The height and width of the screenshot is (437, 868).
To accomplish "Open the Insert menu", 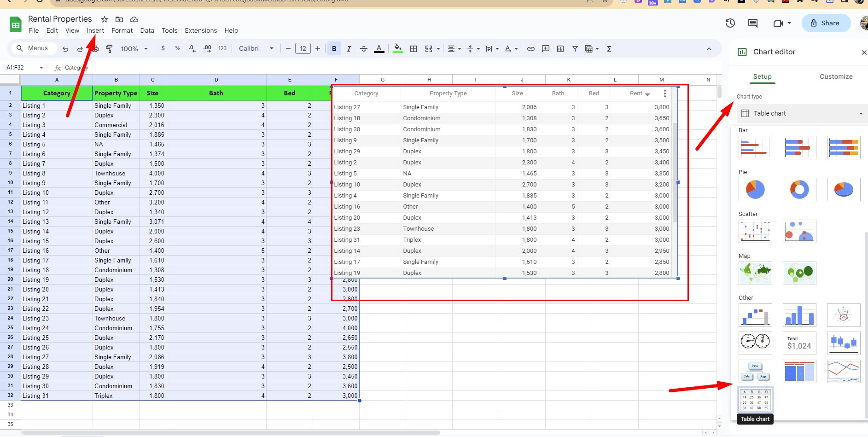I will coord(95,30).
